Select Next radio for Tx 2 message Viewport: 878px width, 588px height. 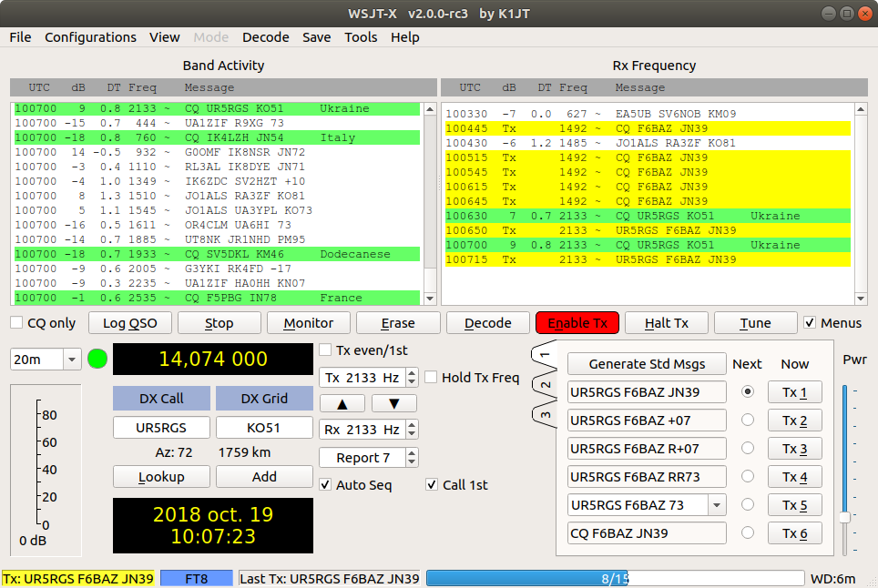748,420
